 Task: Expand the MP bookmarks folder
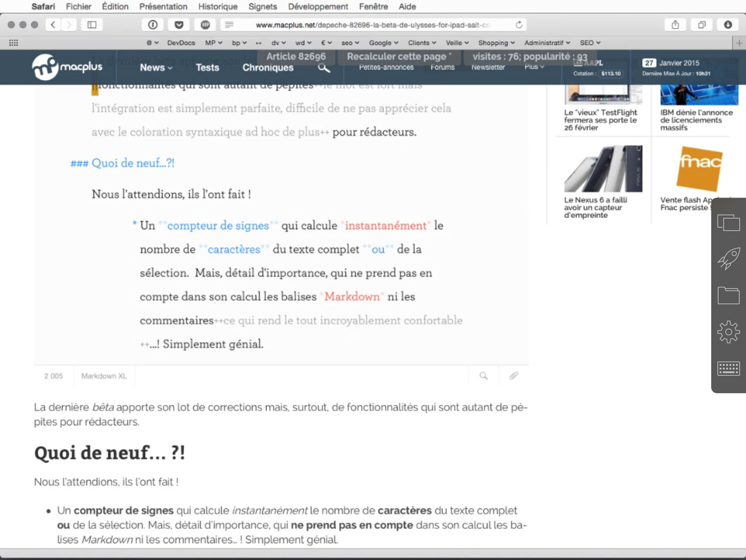pyautogui.click(x=213, y=43)
